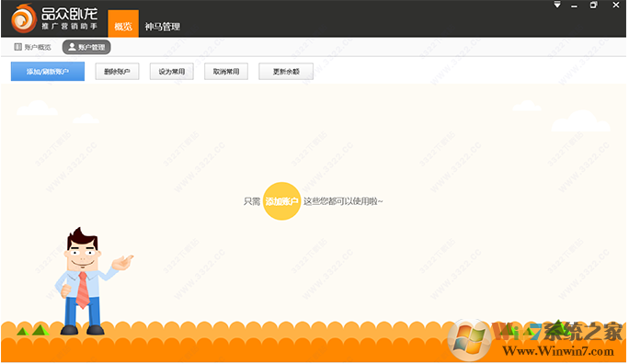Switch to the 概览 tab
The image size is (629, 364).
click(123, 24)
